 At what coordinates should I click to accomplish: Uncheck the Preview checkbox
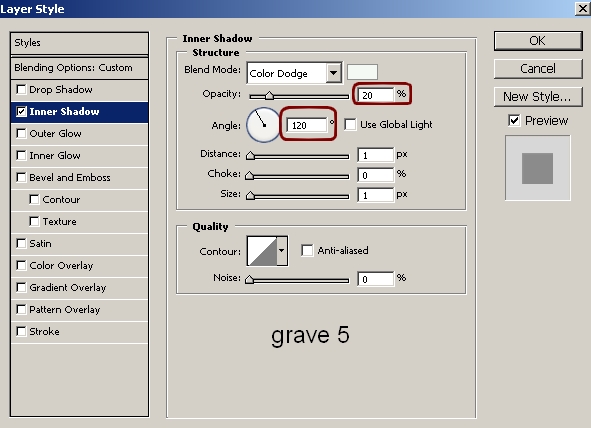pyautogui.click(x=514, y=121)
